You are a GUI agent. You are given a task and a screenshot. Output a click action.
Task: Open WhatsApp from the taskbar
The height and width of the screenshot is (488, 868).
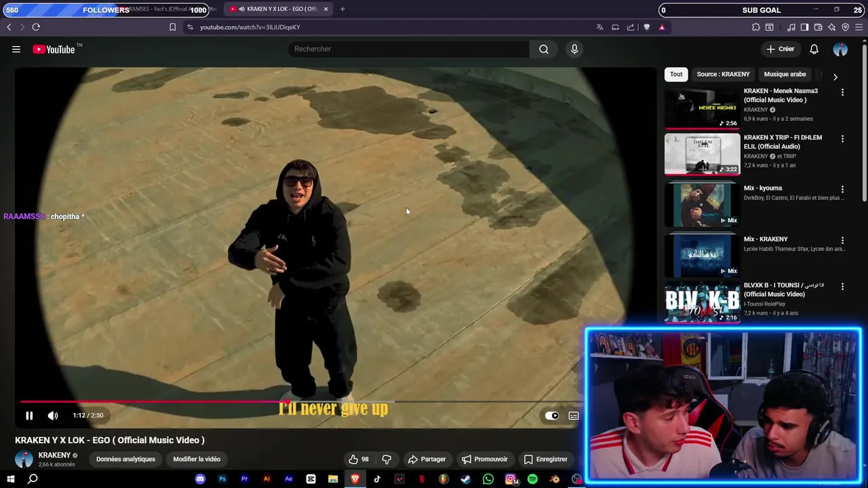[x=488, y=479]
